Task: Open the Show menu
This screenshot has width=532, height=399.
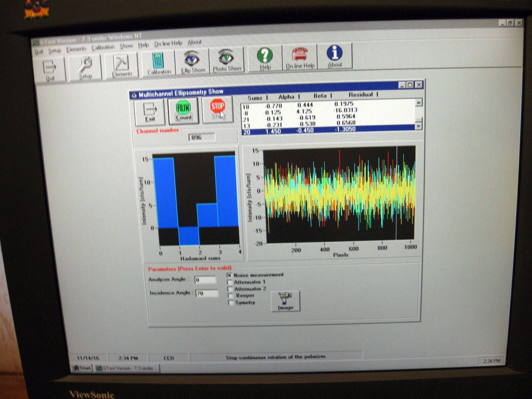Action: coord(126,46)
